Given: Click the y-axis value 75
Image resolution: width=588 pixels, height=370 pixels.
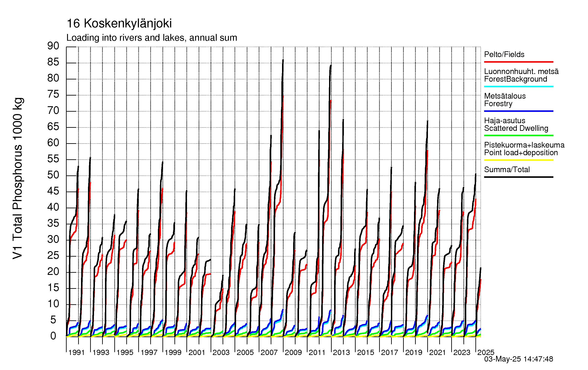Looking at the screenshot, I should pos(53,94).
